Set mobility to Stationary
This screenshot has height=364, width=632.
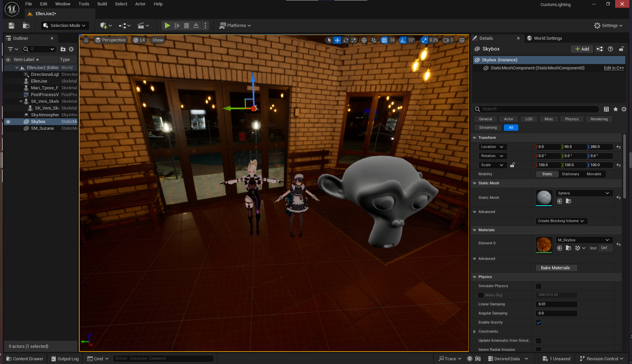pos(570,174)
